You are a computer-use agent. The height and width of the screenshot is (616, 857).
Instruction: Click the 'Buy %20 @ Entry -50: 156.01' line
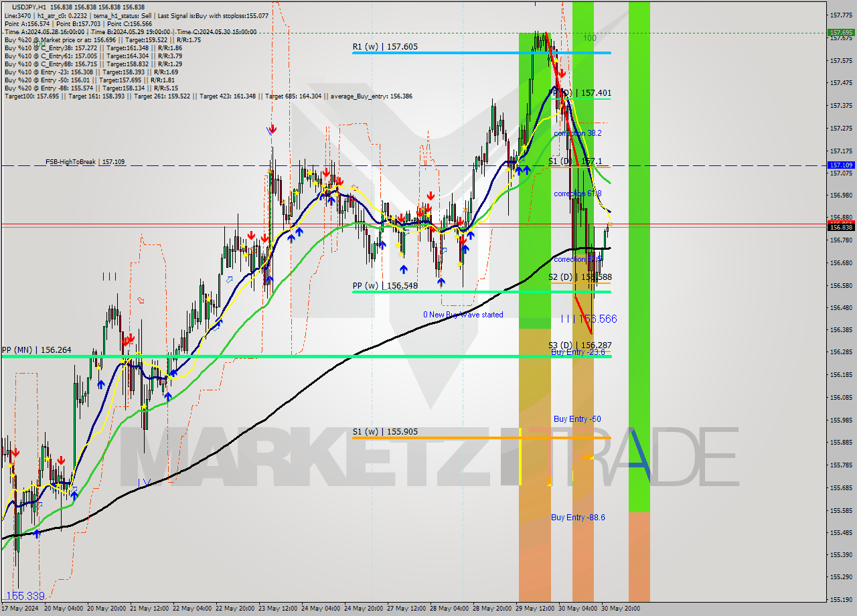point(90,80)
